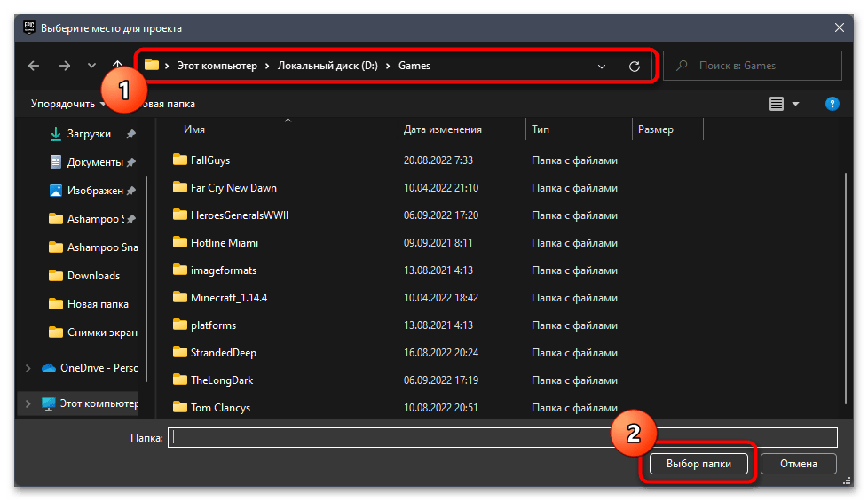Viewport: 868px width, 501px height.
Task: Click the Выбор папки button
Action: (x=698, y=464)
